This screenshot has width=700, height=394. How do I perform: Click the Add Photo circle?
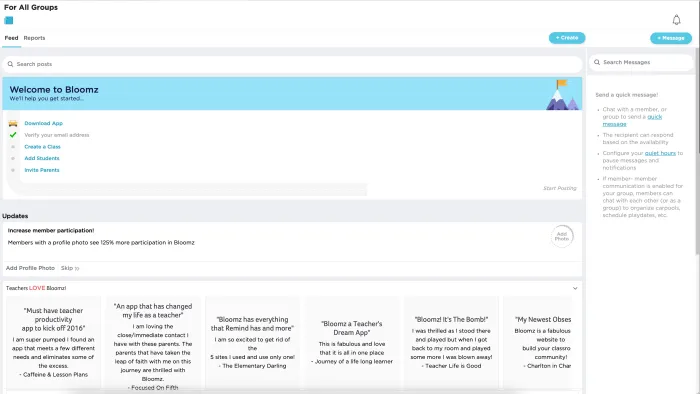[562, 236]
